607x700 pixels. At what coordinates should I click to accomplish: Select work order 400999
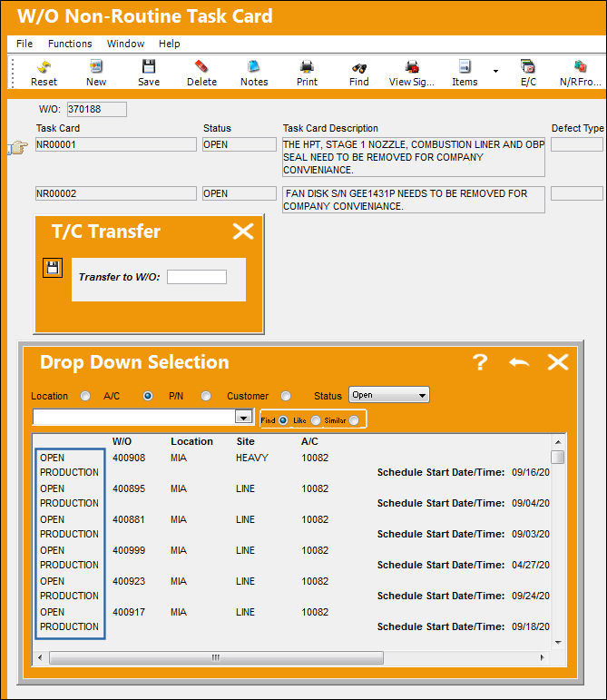(129, 550)
